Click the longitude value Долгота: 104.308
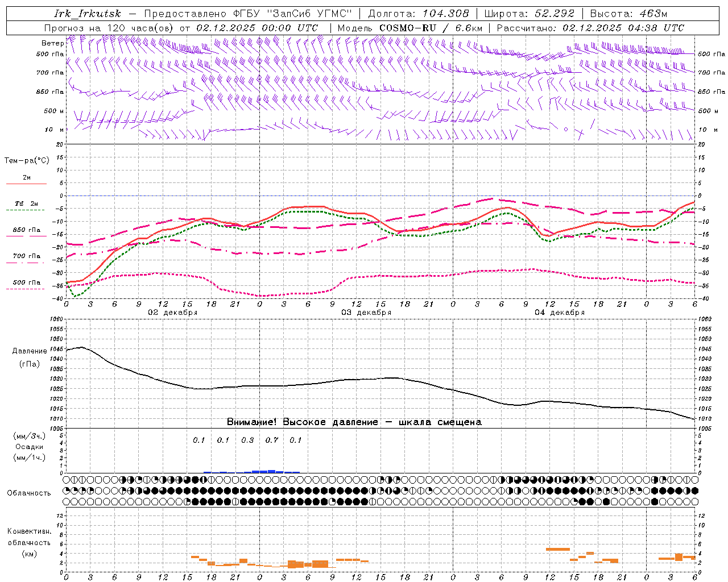The width and height of the screenshot is (728, 582). point(419,14)
